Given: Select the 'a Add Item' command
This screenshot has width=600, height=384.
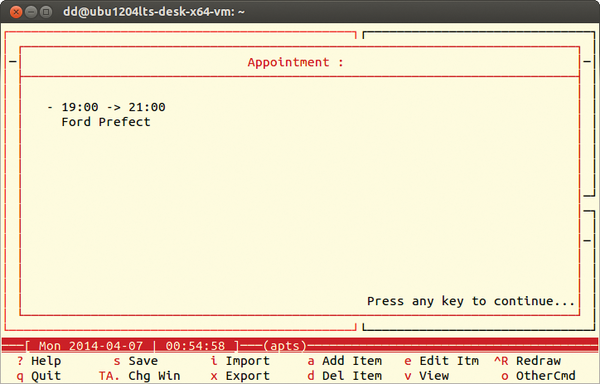Looking at the screenshot, I should (345, 361).
